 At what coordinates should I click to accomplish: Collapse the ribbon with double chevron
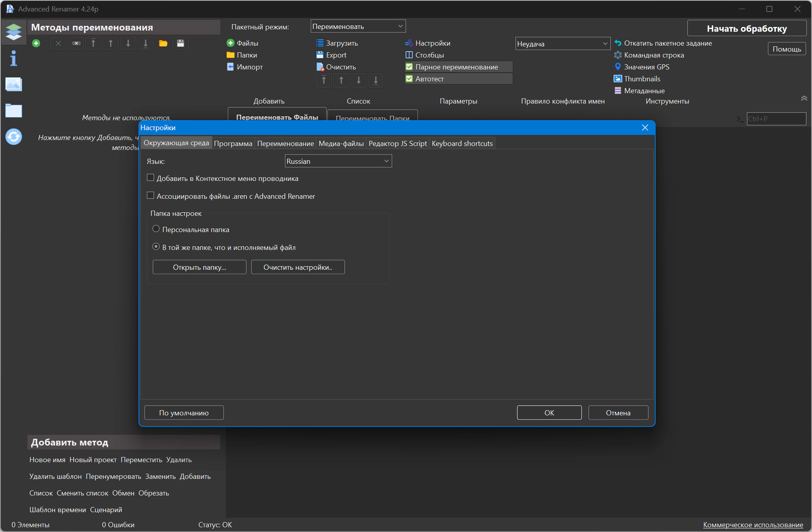804,98
